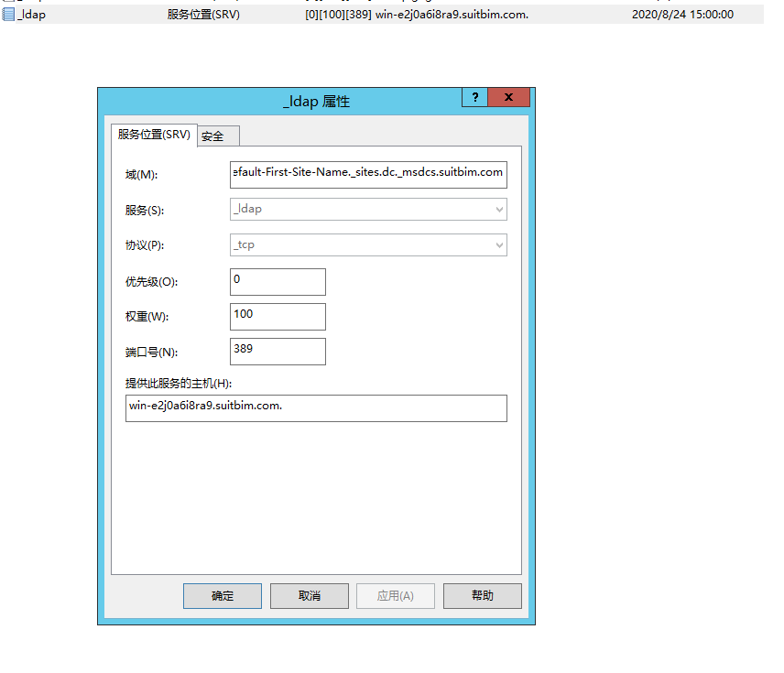Click the 域(M) text field
Screen dimensions: 784x673
(368, 173)
